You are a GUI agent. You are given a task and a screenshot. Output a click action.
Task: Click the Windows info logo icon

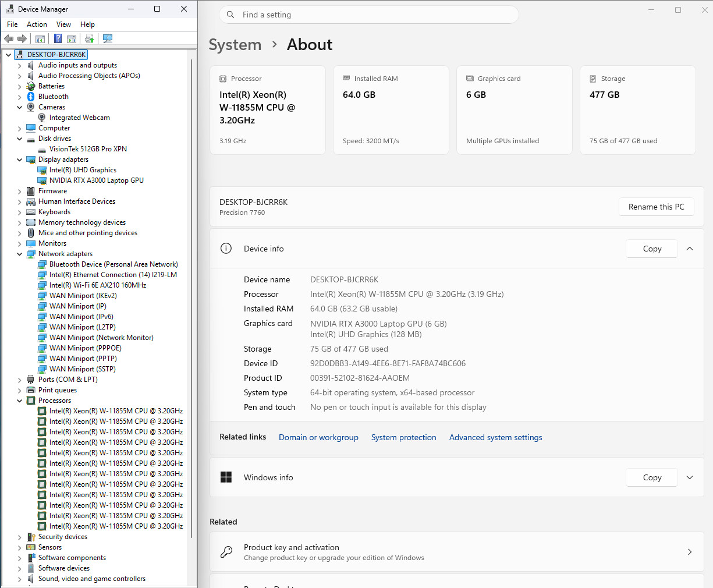click(226, 477)
